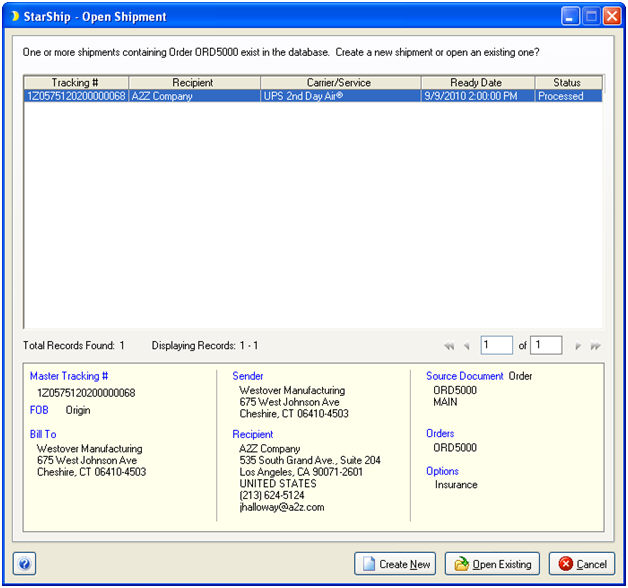Click the MAIN source document text
The width and height of the screenshot is (628, 588).
(445, 402)
